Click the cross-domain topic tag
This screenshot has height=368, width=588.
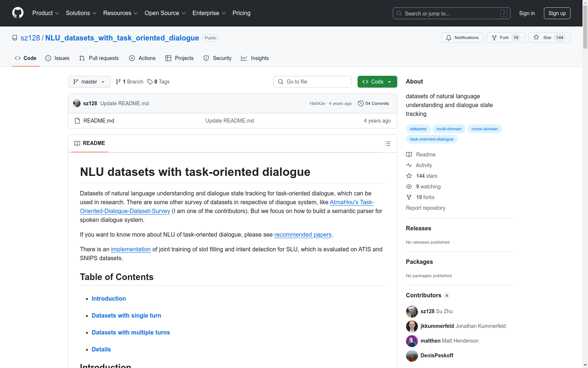[485, 129]
